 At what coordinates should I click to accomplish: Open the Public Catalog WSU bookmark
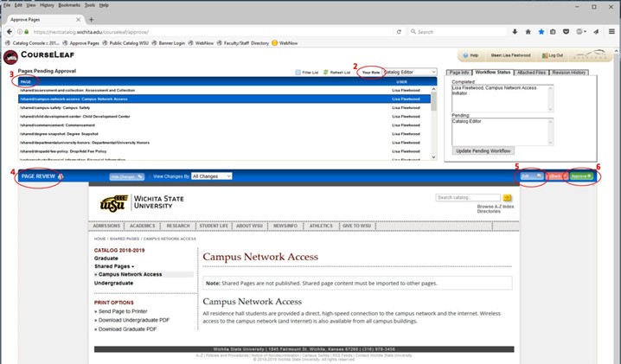(125, 43)
